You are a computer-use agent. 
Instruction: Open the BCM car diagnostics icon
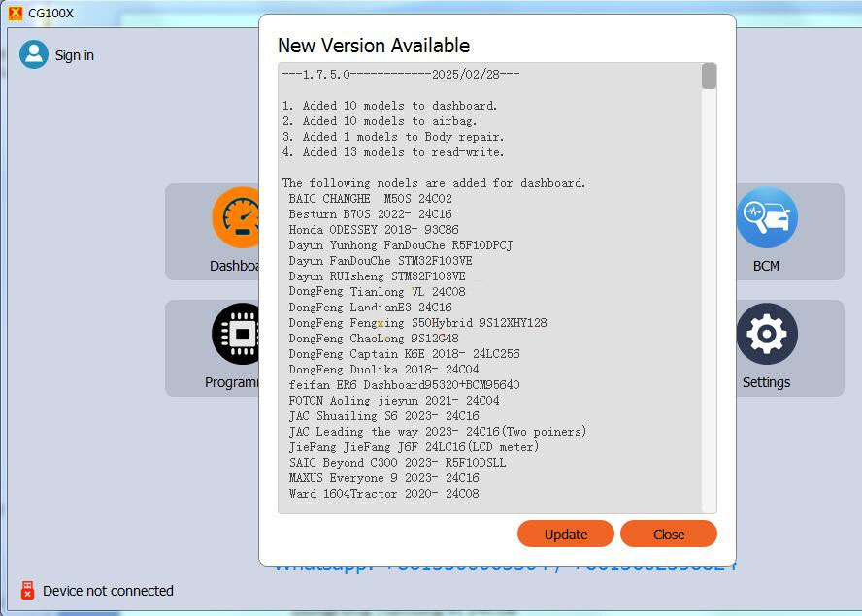(767, 217)
